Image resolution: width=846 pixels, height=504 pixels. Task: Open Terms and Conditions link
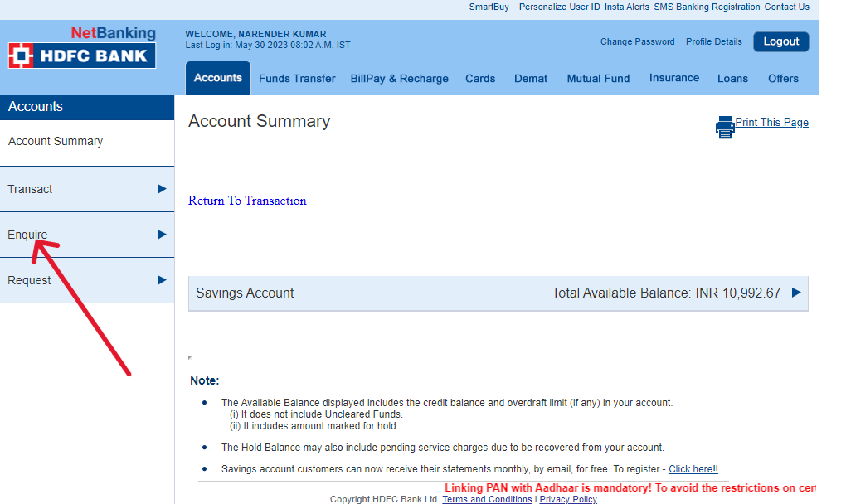(x=487, y=499)
